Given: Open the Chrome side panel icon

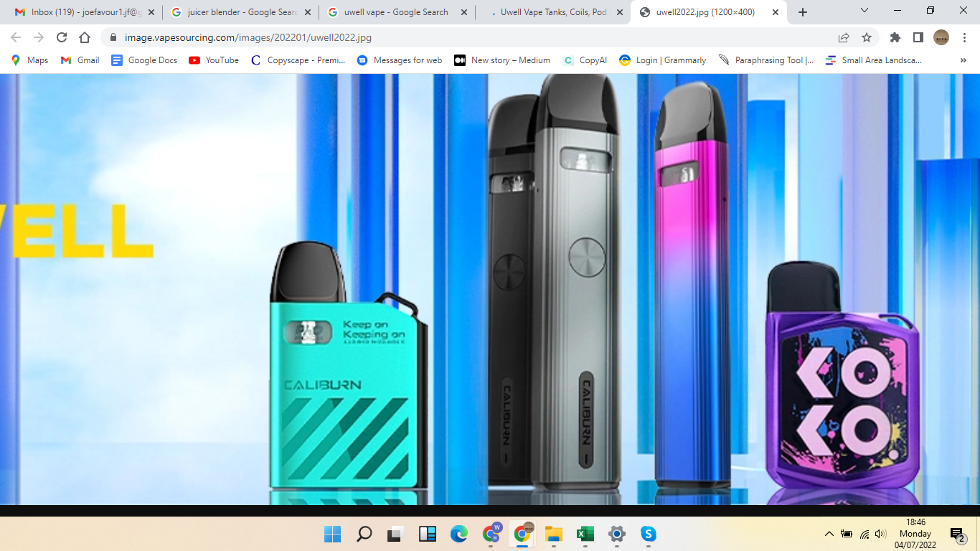Looking at the screenshot, I should point(919,36).
